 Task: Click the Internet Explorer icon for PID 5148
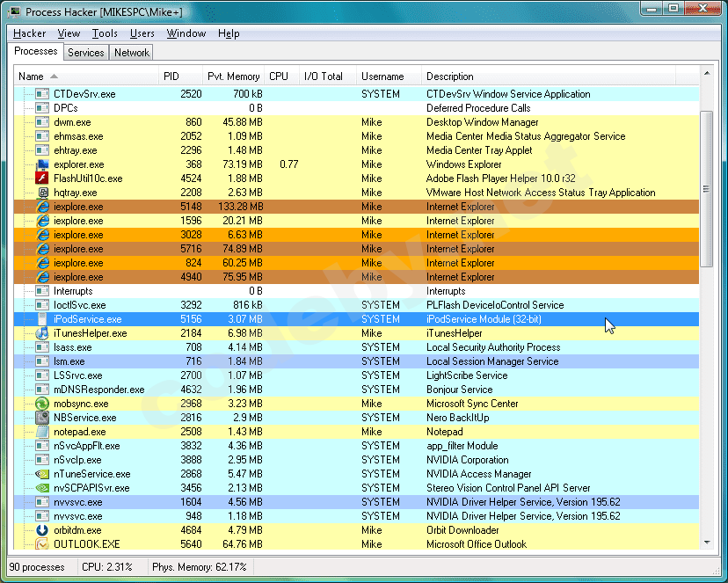pyautogui.click(x=42, y=207)
